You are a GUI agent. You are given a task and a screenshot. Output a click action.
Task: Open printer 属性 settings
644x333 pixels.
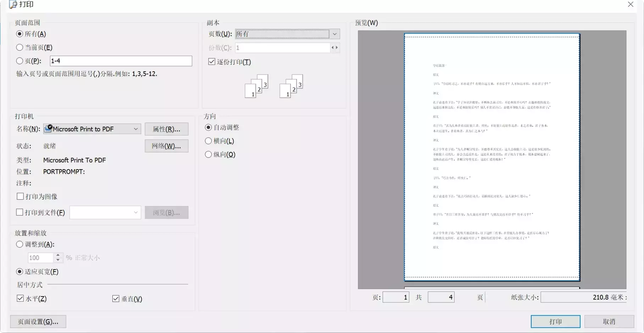pos(166,129)
